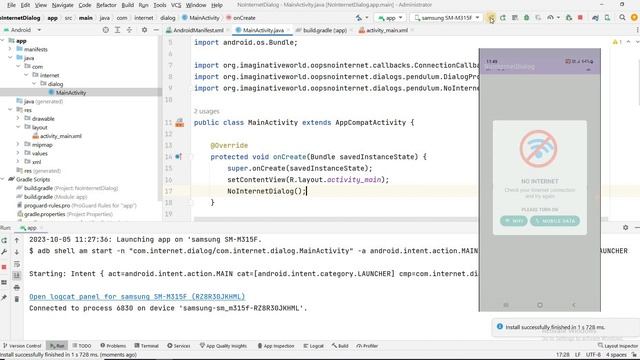The width and height of the screenshot is (640, 360).
Task: Open the Refactor menu
Action: 106,5
